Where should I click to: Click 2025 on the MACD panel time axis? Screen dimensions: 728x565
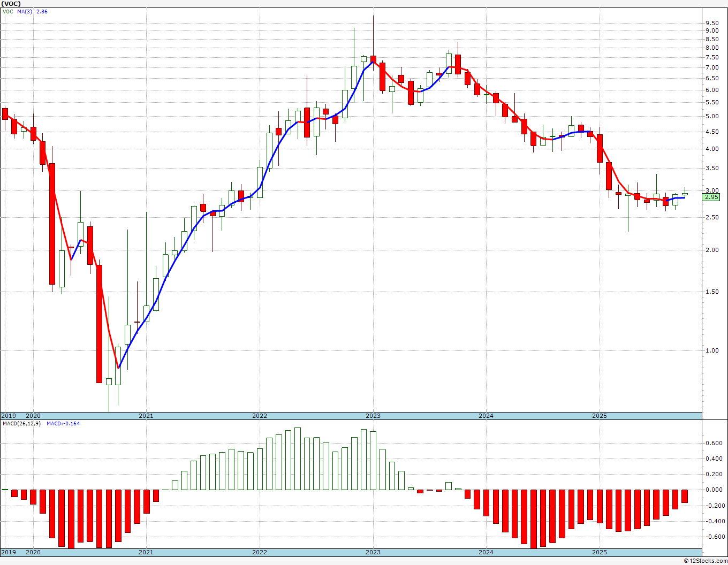(x=600, y=552)
